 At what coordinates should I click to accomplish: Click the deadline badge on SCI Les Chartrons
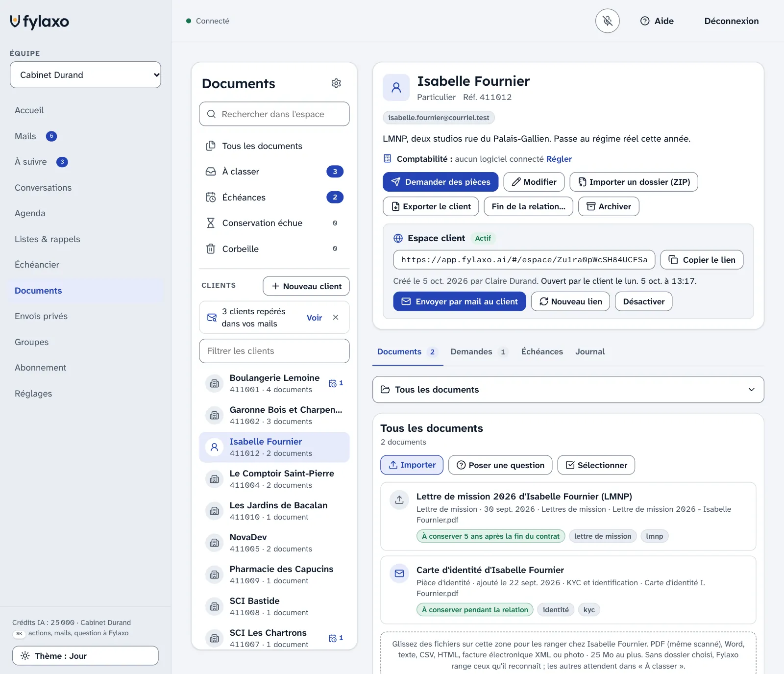coord(336,638)
